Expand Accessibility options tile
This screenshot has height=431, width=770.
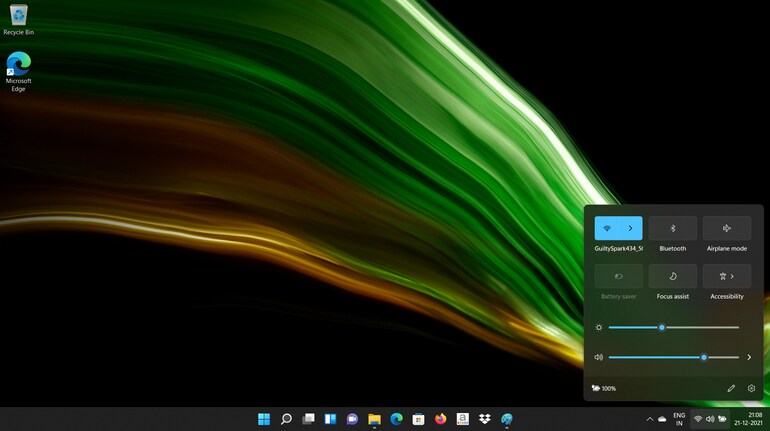727,276
